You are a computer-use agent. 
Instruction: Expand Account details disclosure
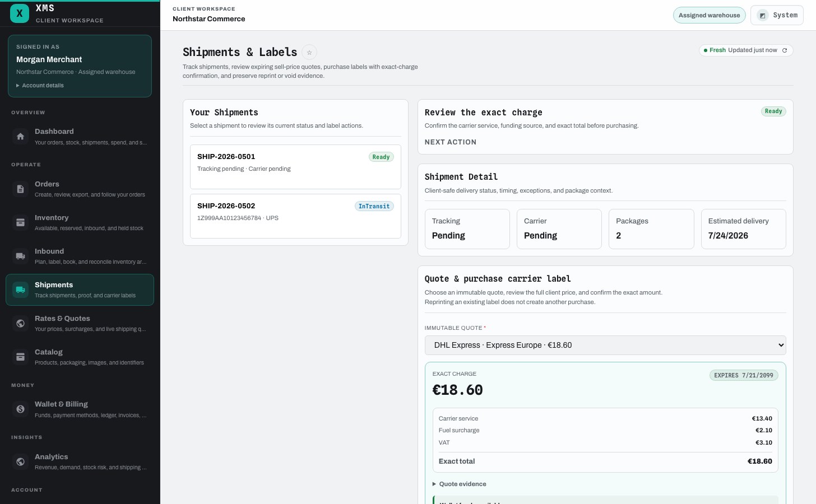[40, 86]
